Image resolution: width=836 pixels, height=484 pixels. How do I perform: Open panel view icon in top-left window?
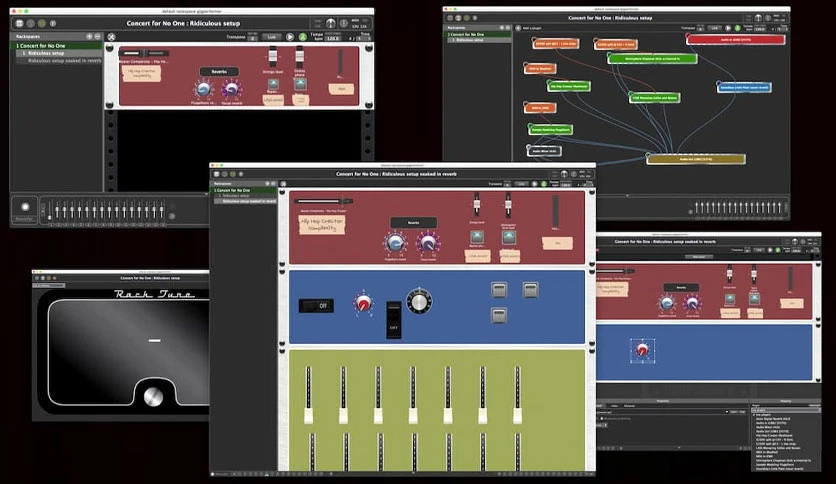point(20,23)
